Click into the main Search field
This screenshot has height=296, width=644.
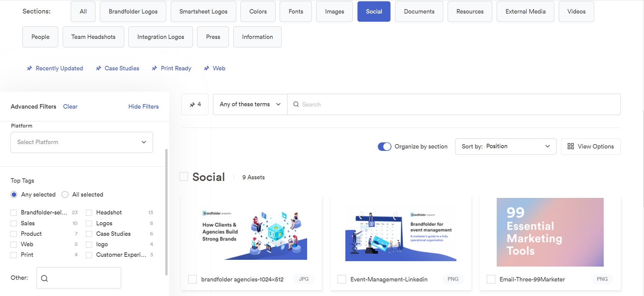click(454, 104)
